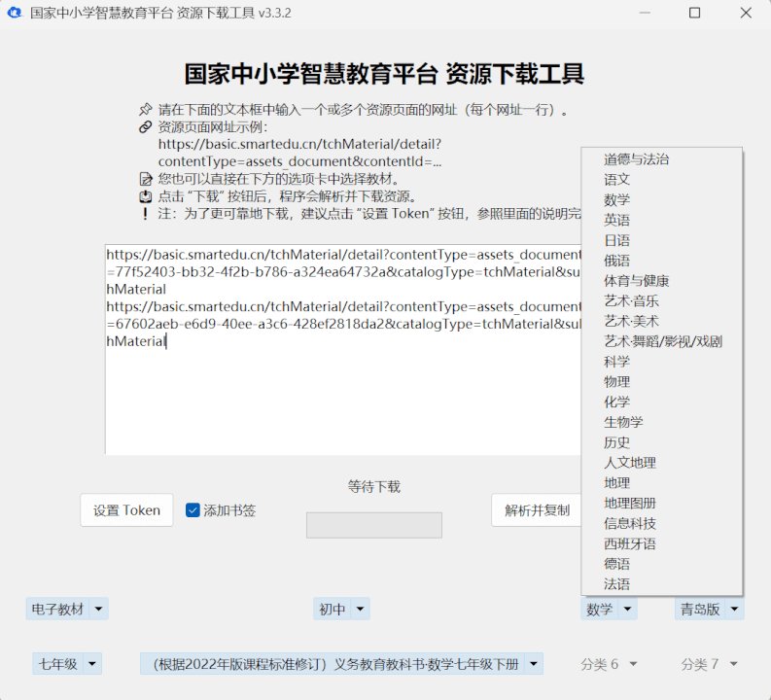The width and height of the screenshot is (771, 700).
Task: Select 地理 subject entry
Action: point(661,483)
